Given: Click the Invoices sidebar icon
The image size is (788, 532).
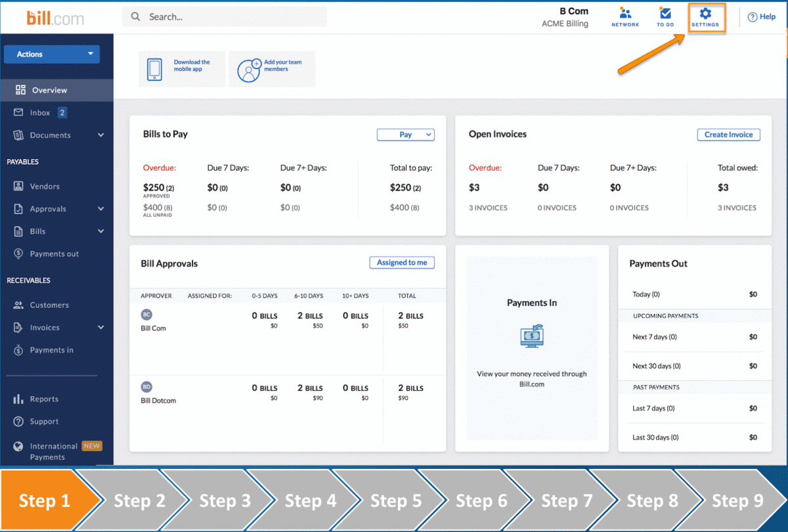Looking at the screenshot, I should 18,327.
